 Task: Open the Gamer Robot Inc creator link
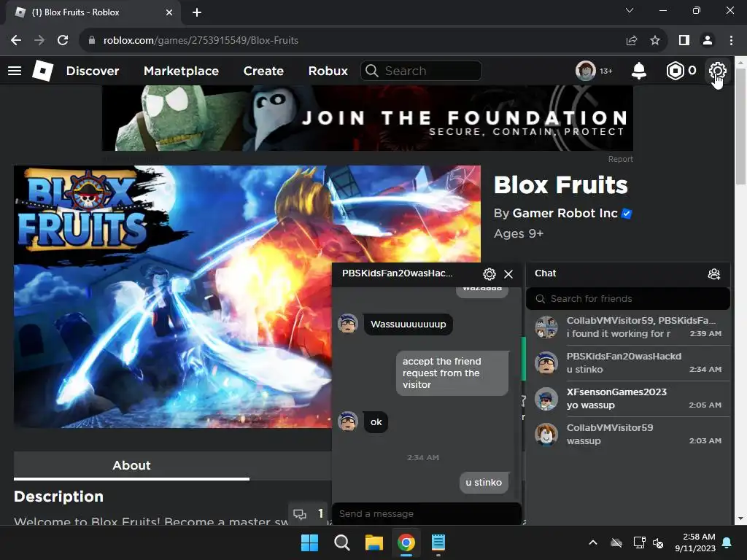(x=565, y=214)
